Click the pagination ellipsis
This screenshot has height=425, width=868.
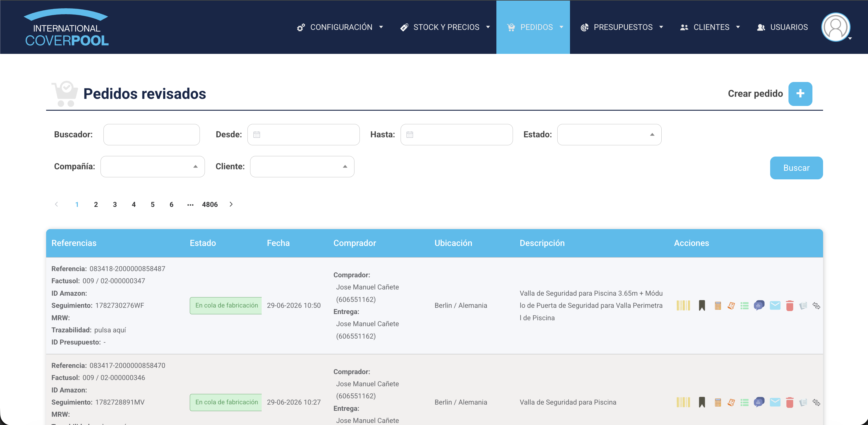coord(190,205)
